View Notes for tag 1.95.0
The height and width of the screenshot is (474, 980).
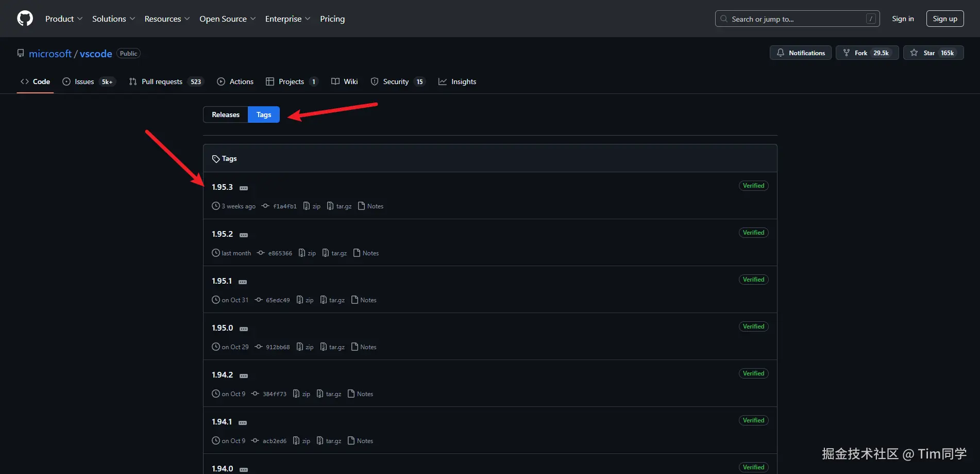364,347
